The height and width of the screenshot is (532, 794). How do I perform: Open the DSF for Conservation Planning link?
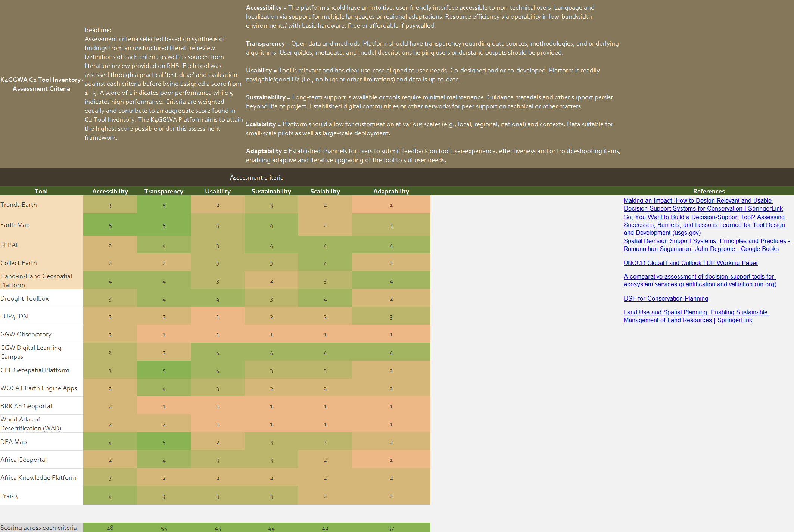pyautogui.click(x=666, y=298)
